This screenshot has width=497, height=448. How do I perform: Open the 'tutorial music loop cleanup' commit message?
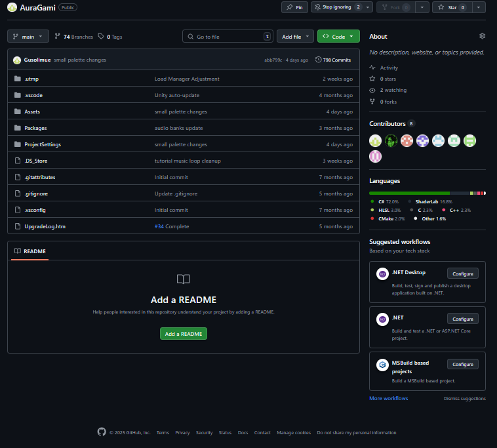[x=188, y=161]
